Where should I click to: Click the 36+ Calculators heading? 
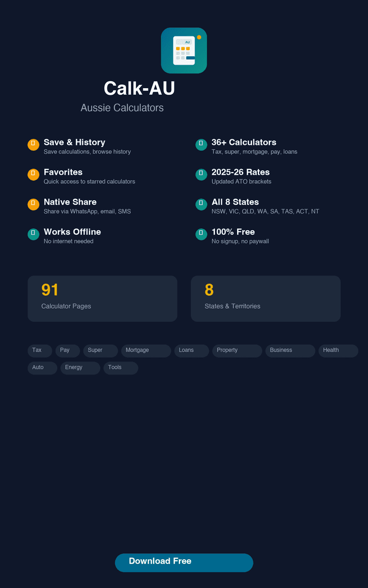(244, 142)
